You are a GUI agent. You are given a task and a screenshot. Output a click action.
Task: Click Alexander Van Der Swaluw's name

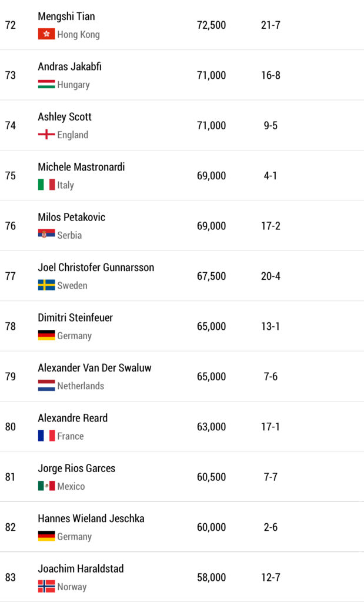pyautogui.click(x=95, y=368)
